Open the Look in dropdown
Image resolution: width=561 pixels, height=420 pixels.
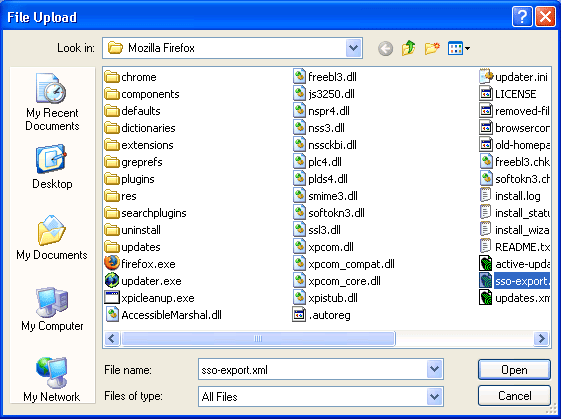coord(353,48)
